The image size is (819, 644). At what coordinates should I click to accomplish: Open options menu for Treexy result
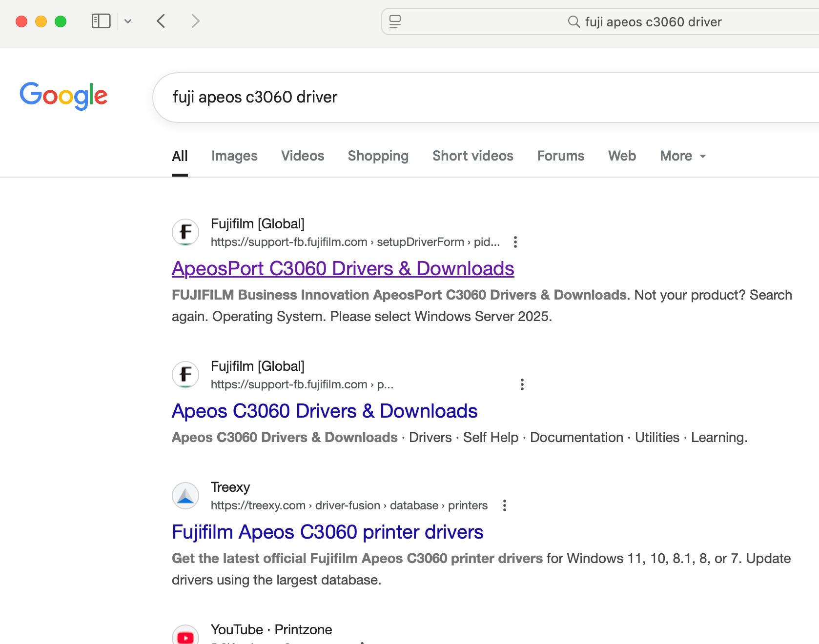505,505
